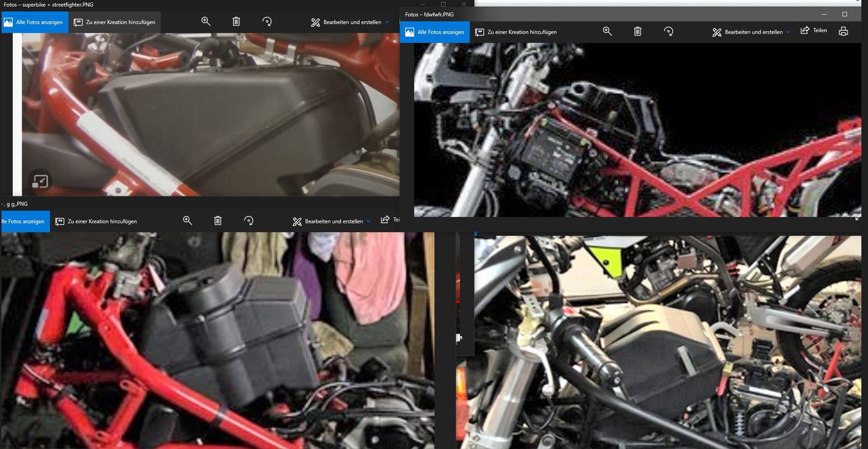
Task: Rotate the superbike + streetfighter image
Action: [267, 21]
